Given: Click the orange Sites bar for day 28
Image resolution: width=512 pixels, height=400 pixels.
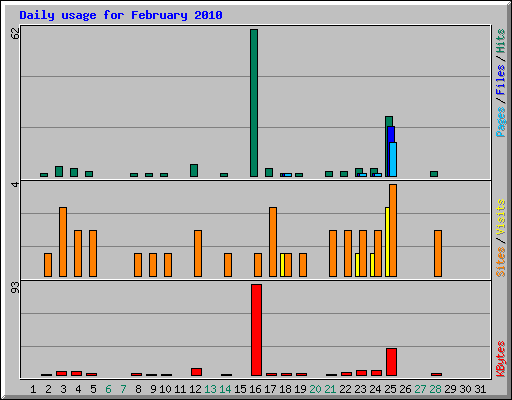Looking at the screenshot, I should point(438,253).
